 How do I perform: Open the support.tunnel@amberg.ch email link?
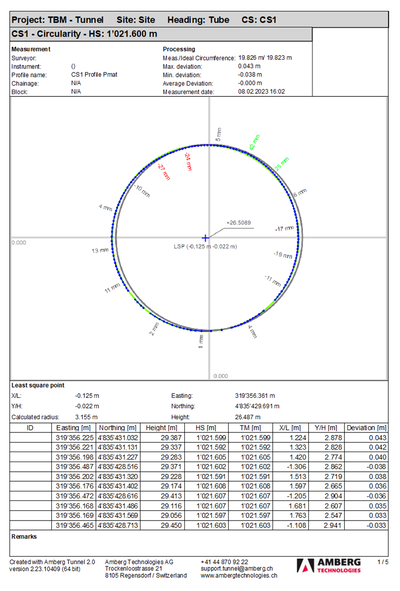pyautogui.click(x=237, y=569)
